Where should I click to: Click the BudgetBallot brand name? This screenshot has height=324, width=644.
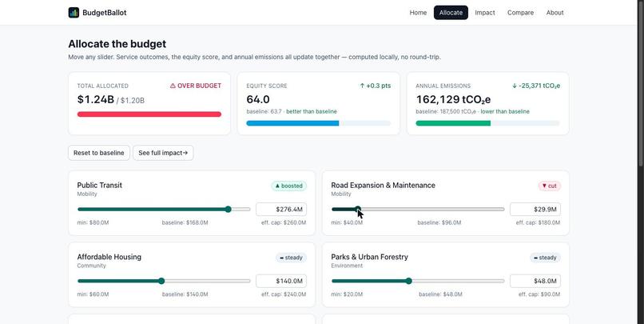pos(105,13)
